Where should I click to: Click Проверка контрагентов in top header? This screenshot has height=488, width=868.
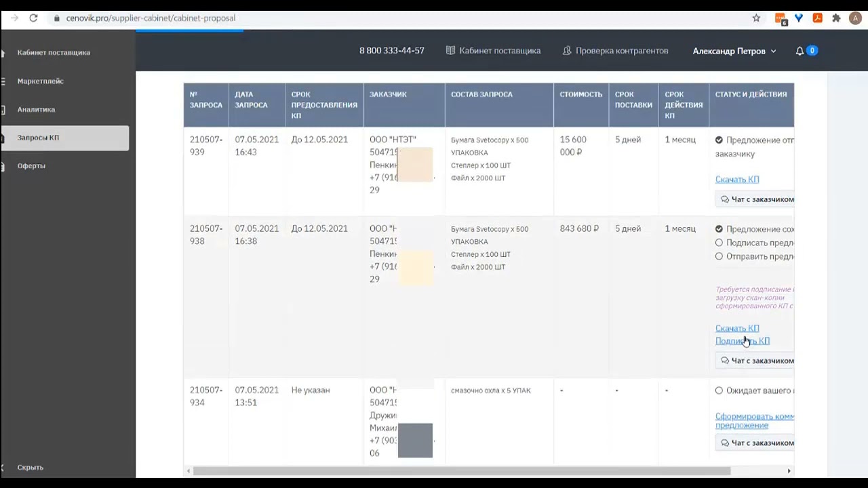point(622,51)
